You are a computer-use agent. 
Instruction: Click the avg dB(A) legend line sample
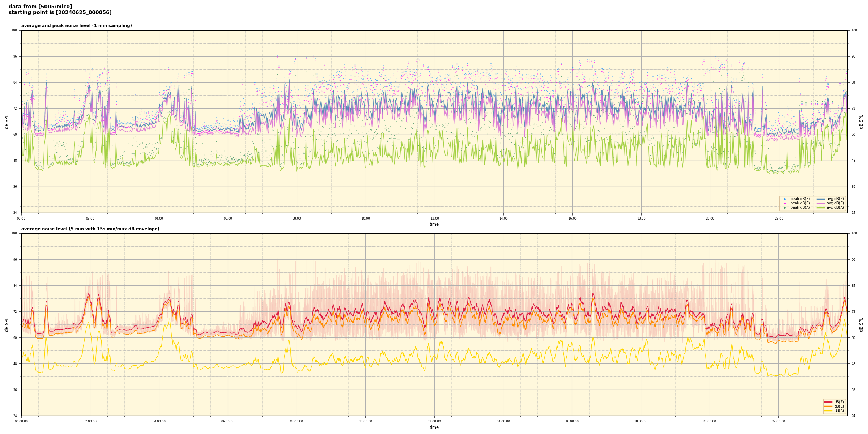coord(820,208)
